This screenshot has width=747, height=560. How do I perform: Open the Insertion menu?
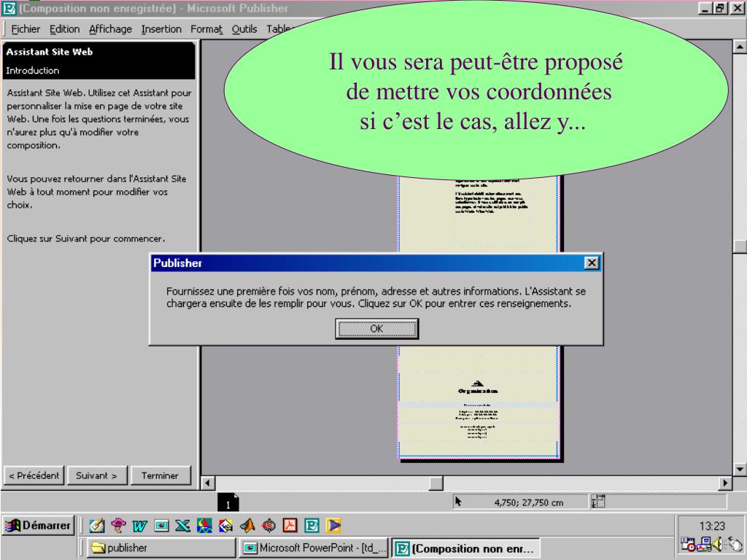point(161,29)
